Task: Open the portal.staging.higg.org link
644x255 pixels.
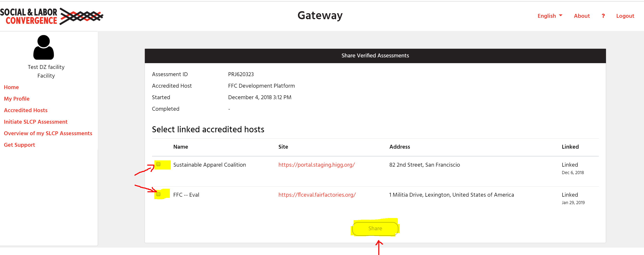Action: coord(316,165)
